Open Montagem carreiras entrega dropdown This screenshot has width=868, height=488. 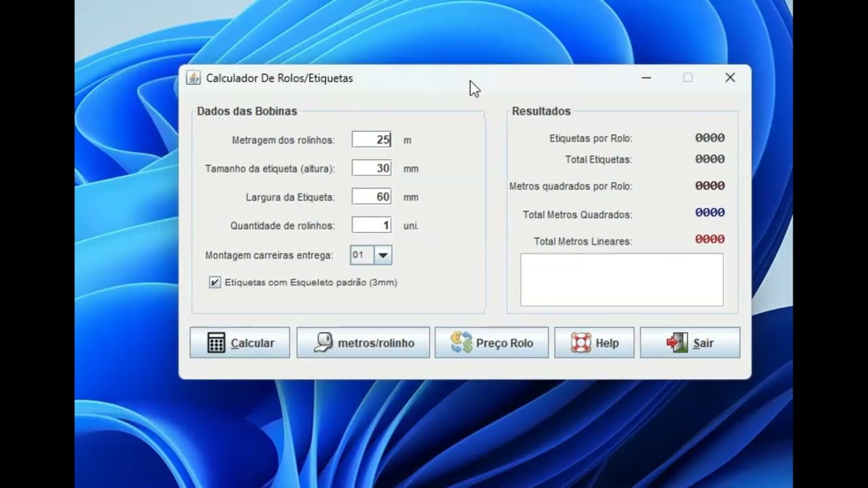pos(383,256)
